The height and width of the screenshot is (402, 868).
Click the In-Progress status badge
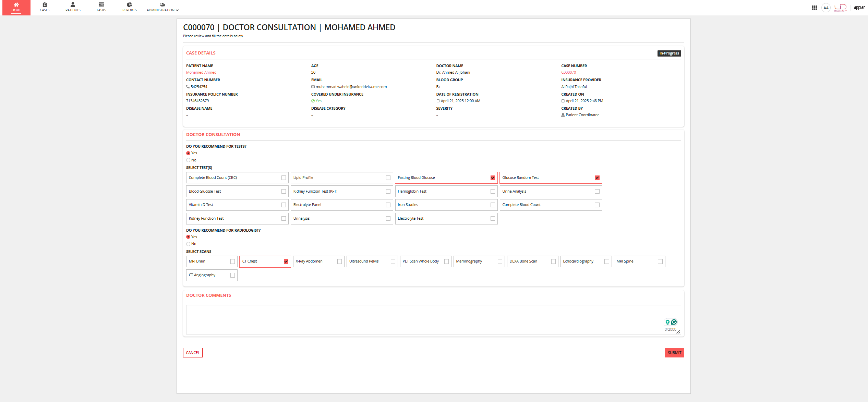[669, 53]
